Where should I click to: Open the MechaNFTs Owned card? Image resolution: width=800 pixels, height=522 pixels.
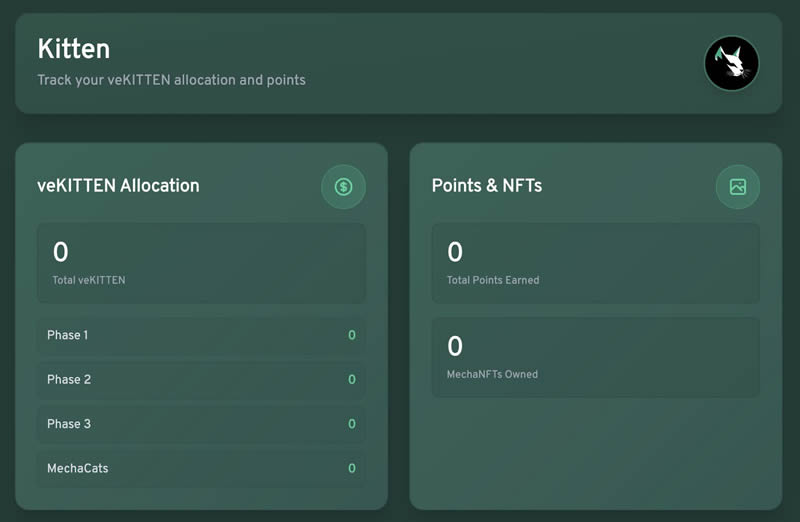(x=595, y=357)
